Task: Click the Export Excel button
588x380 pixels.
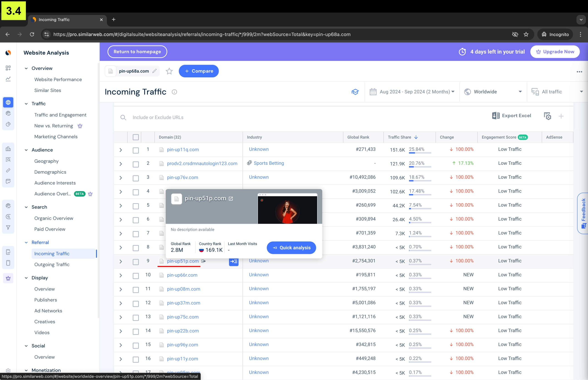Action: click(x=511, y=116)
